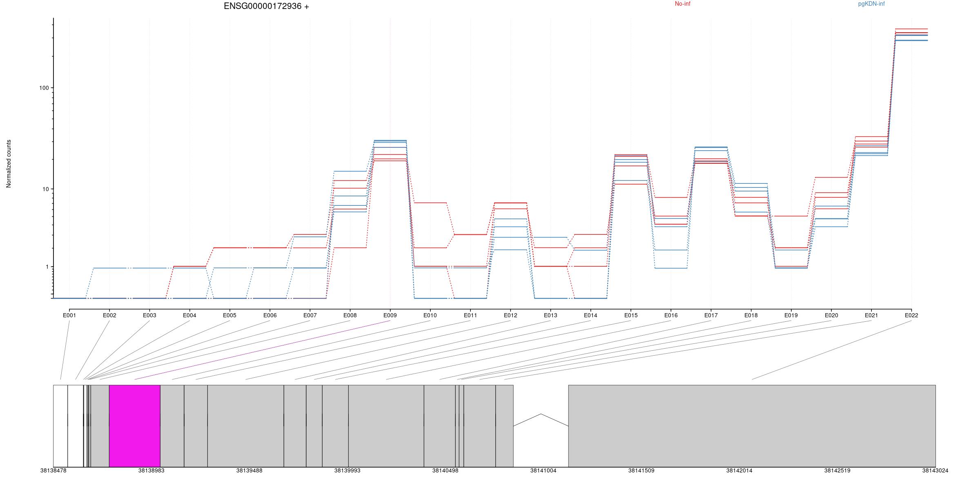Click genomic coordinate 38142519

[x=837, y=470]
